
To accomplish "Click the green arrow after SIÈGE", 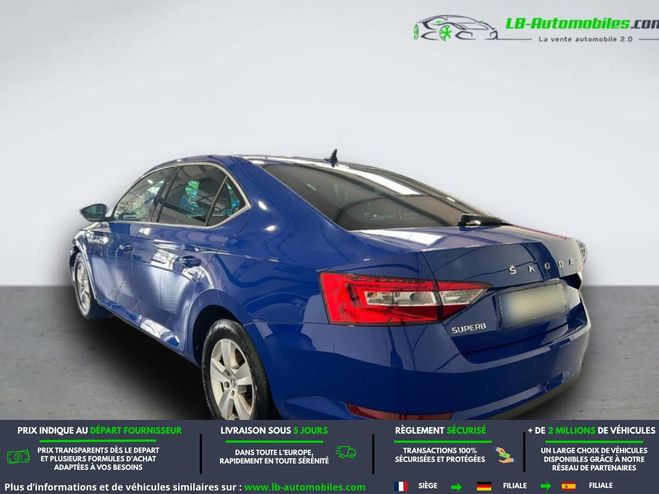I will (x=456, y=487).
